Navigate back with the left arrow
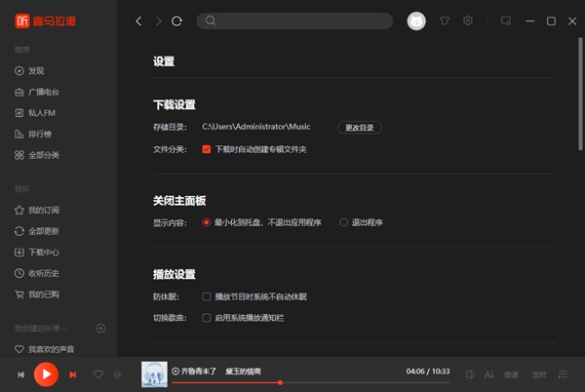The height and width of the screenshot is (392, 585). (x=138, y=20)
